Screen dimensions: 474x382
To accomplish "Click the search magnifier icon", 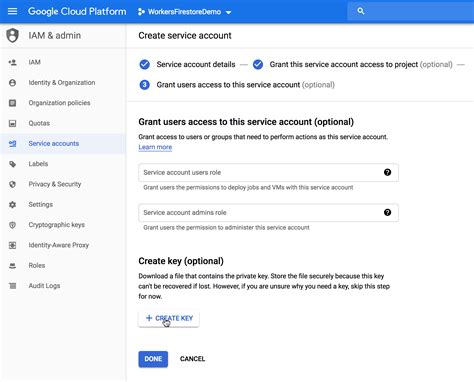I will coord(361,11).
